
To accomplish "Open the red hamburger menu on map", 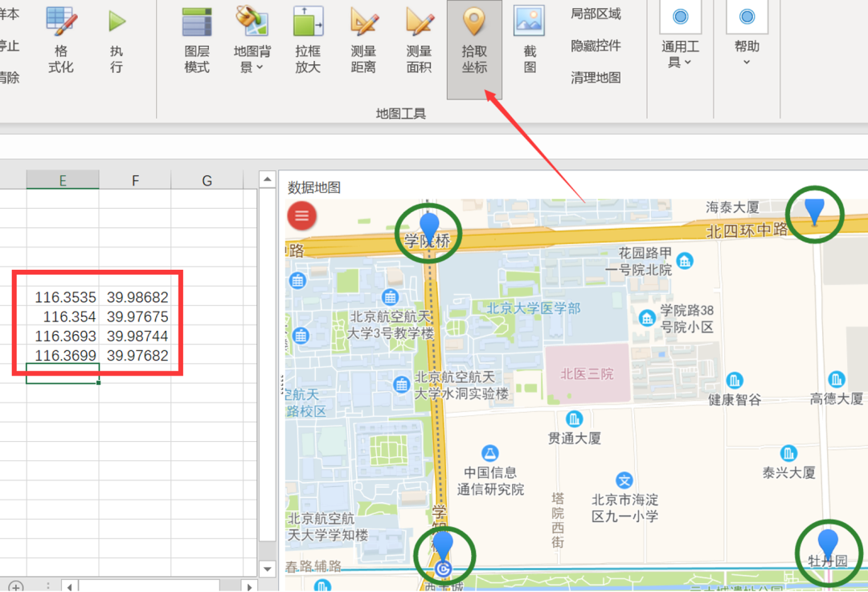I will pyautogui.click(x=301, y=216).
